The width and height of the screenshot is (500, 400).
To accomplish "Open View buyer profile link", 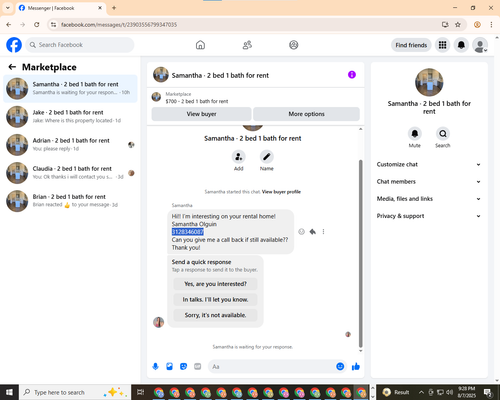I will click(x=281, y=192).
